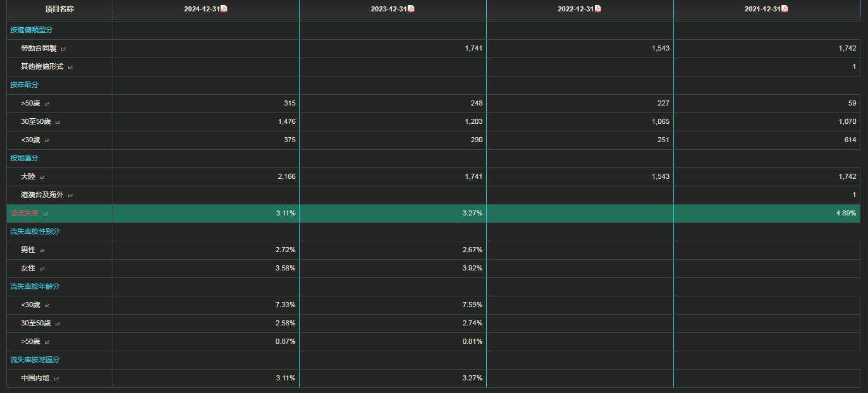Show chart for 港澳台及海外 row
Image resolution: width=868 pixels, height=393 pixels.
[x=71, y=195]
